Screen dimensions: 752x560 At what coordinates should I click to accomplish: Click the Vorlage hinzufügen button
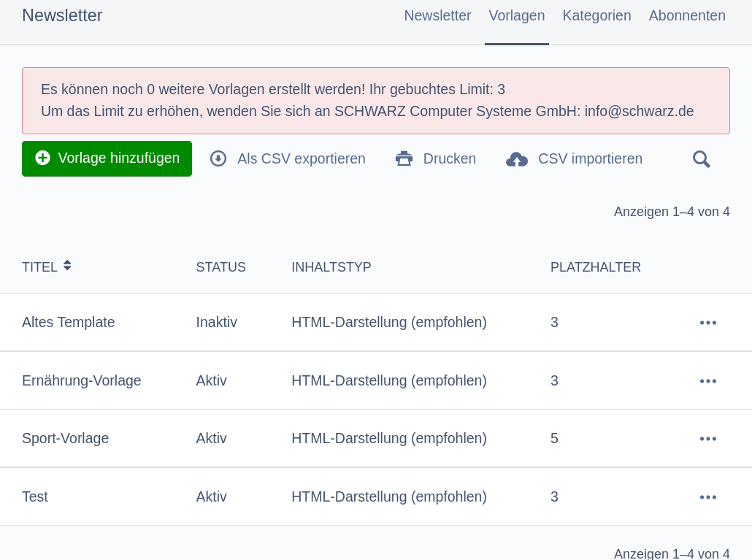click(x=107, y=158)
